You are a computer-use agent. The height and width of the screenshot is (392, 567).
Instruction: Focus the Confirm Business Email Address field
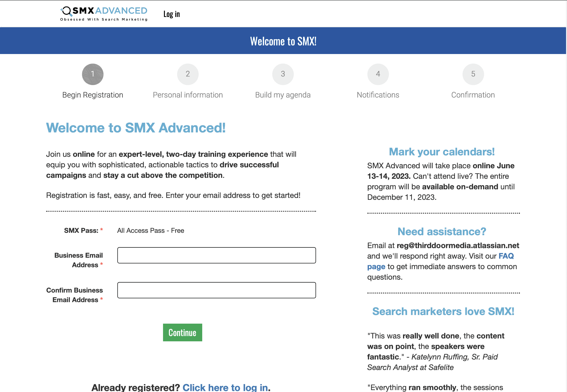coord(217,290)
